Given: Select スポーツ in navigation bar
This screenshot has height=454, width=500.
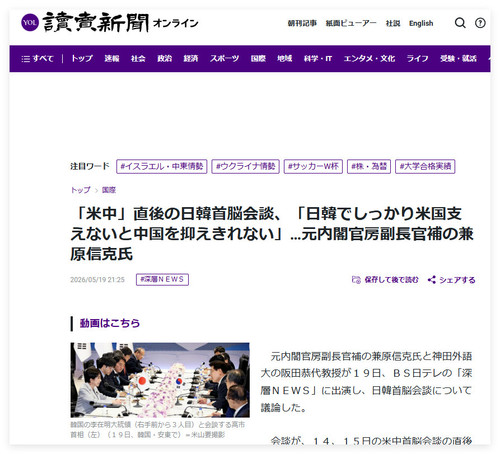Looking at the screenshot, I should click(224, 59).
